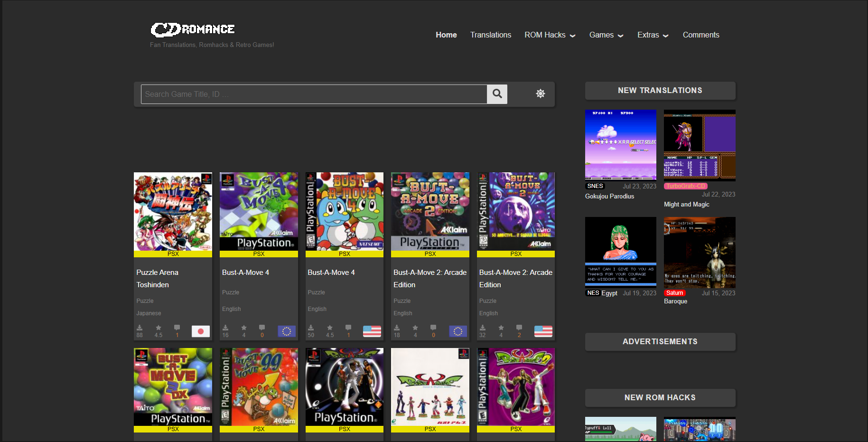The image size is (868, 442).
Task: Click the CDRomance site logo
Action: (x=193, y=29)
